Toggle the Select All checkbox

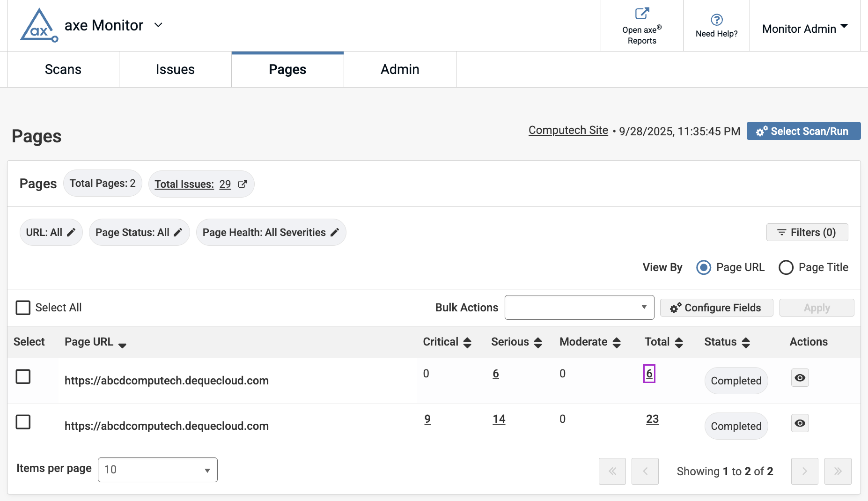[x=23, y=308]
